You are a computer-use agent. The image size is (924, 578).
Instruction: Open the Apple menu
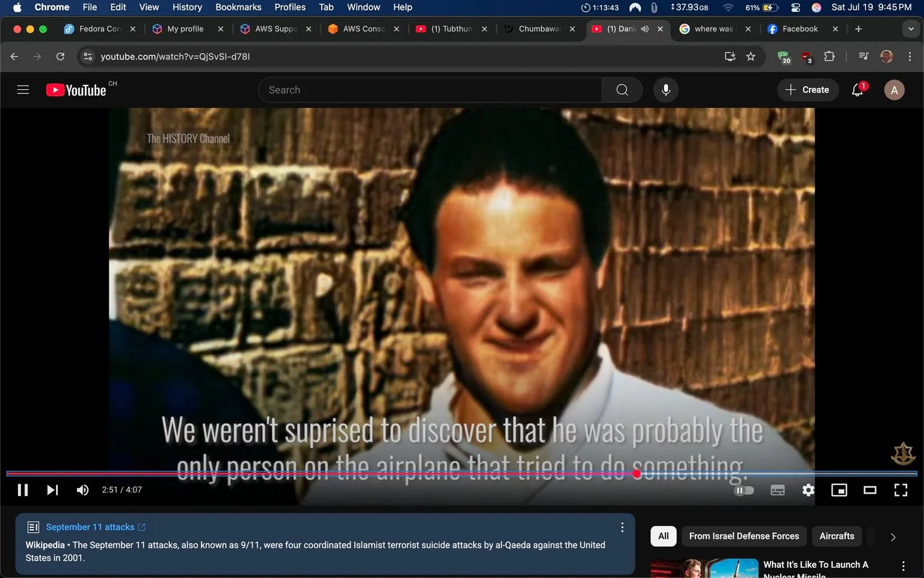click(17, 7)
